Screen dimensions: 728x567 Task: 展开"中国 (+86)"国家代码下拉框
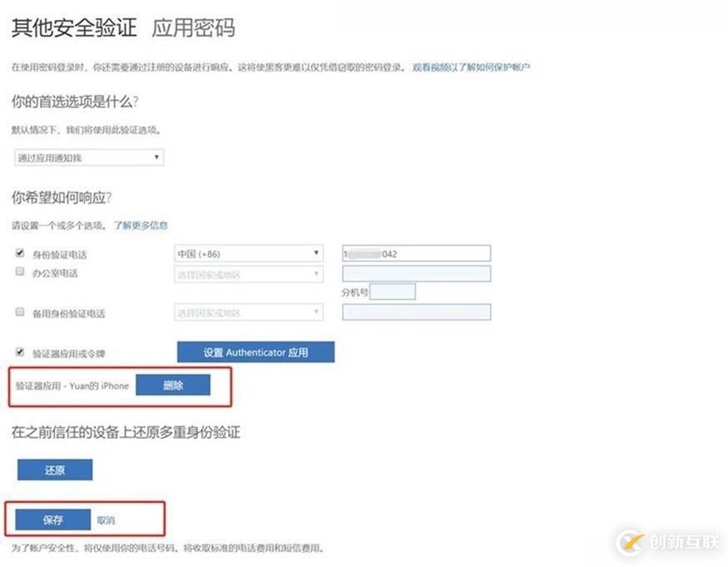point(247,254)
